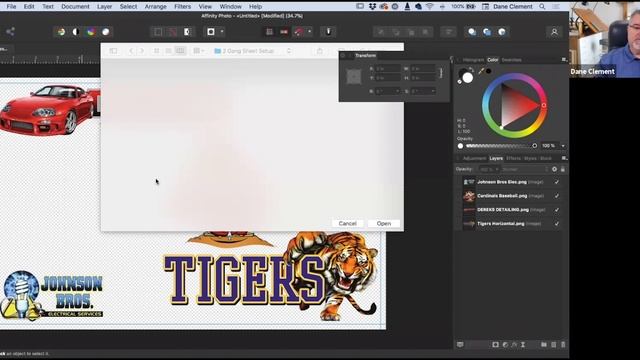Screen dimensions: 640x360
Task: Switch to the Swatches tab
Action: 511,60
